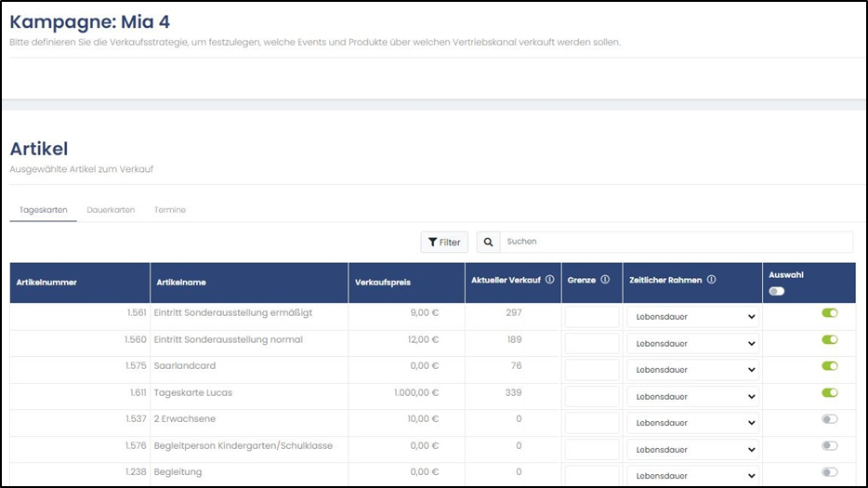Disable Eintritt Sonderausstellung normal selection toggle
Screen dimensions: 868x488
pos(830,339)
